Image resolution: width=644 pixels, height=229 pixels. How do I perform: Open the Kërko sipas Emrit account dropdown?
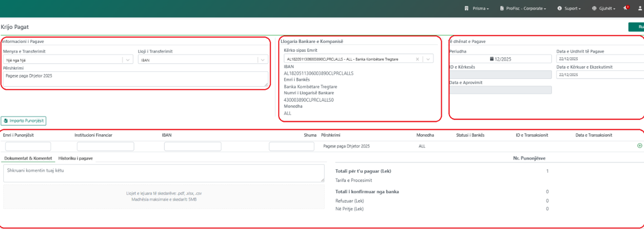point(428,59)
